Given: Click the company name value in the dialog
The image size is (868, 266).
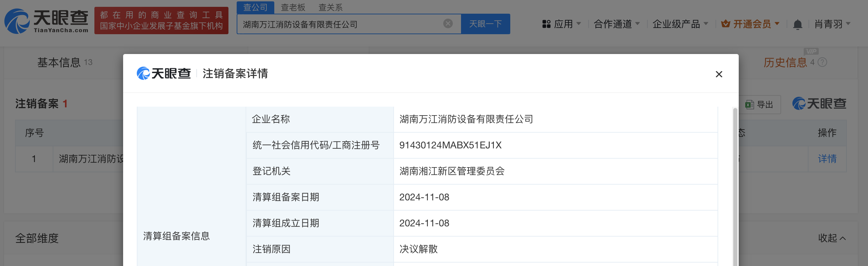Looking at the screenshot, I should point(466,119).
